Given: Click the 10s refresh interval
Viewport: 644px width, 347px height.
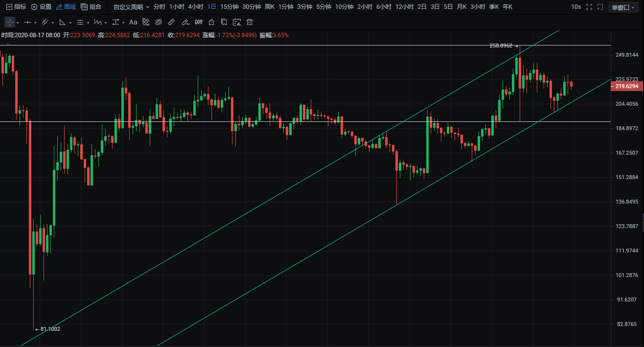Looking at the screenshot, I should (576, 7).
